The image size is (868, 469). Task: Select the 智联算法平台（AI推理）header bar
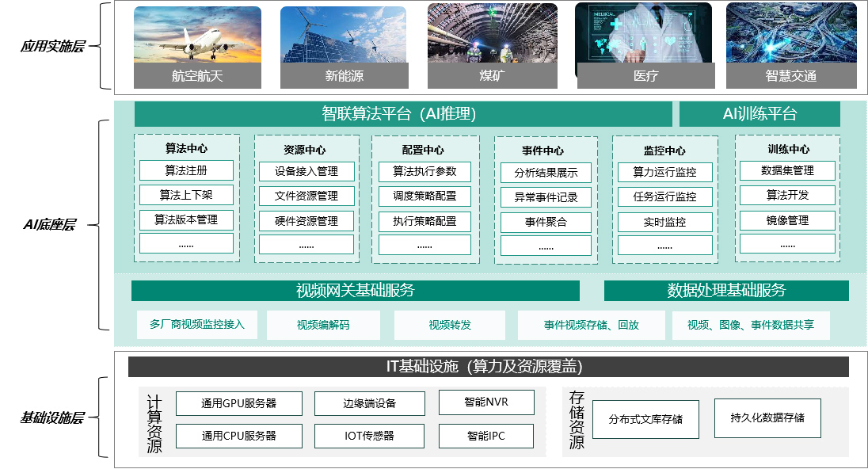tap(403, 114)
